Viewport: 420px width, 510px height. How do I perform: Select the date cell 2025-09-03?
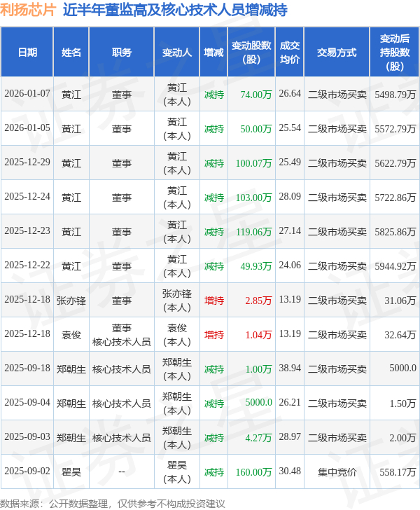[27, 437]
